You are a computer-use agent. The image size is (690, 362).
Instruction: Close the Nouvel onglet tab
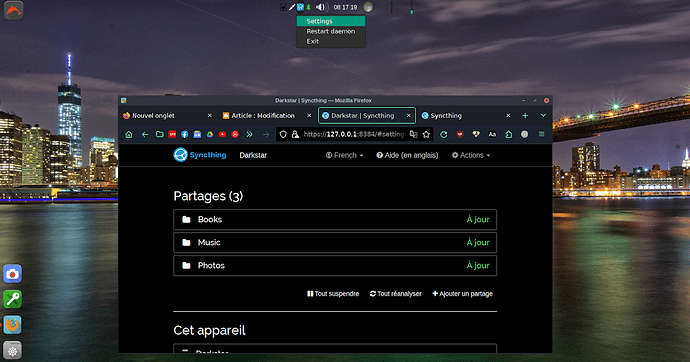point(209,116)
